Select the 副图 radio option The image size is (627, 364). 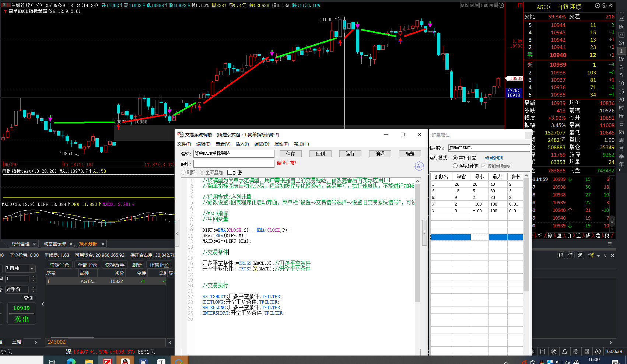point(183,172)
